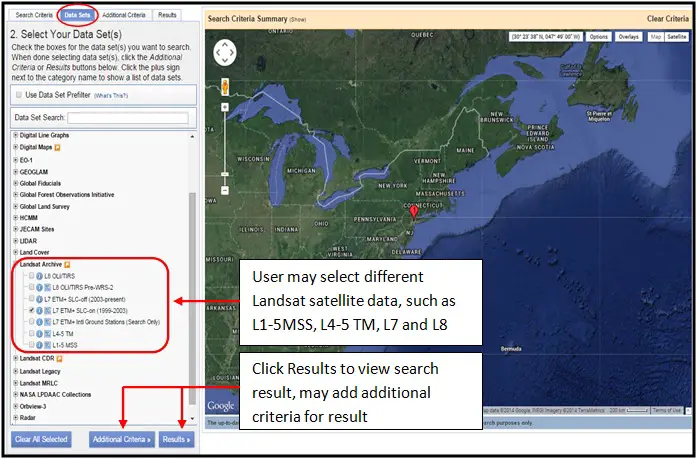Show coverage map for L7 Intl Ground Stations
The height and width of the screenshot is (459, 697).
point(47,322)
